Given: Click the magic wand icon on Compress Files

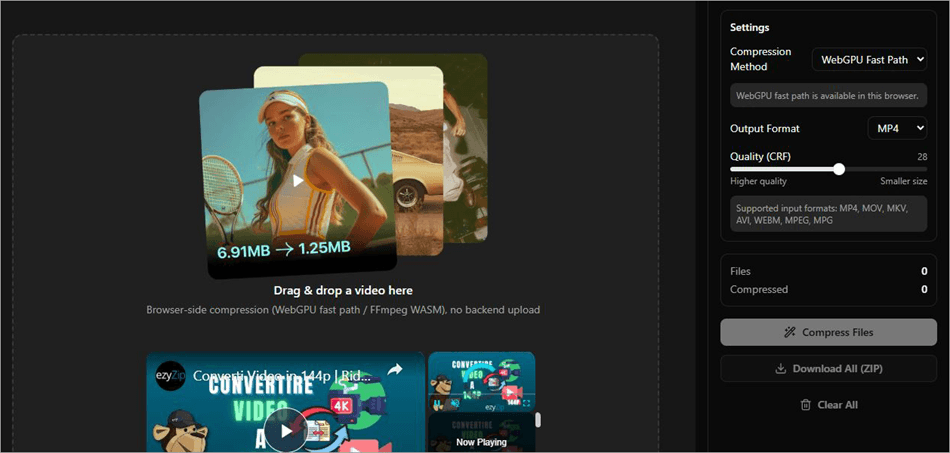Looking at the screenshot, I should click(789, 332).
